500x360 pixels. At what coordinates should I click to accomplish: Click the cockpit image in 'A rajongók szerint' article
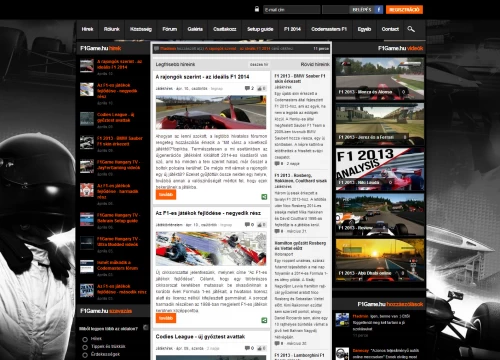pyautogui.click(x=211, y=112)
